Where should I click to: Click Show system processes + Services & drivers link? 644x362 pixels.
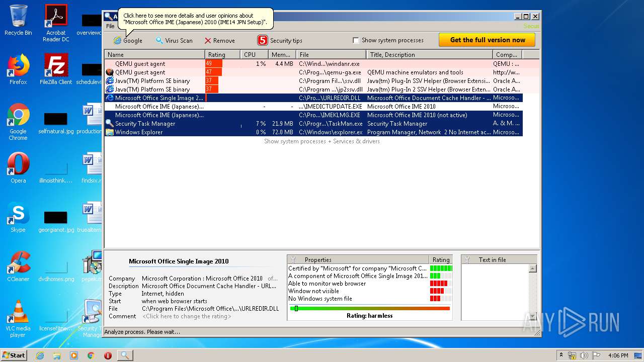[x=322, y=141]
